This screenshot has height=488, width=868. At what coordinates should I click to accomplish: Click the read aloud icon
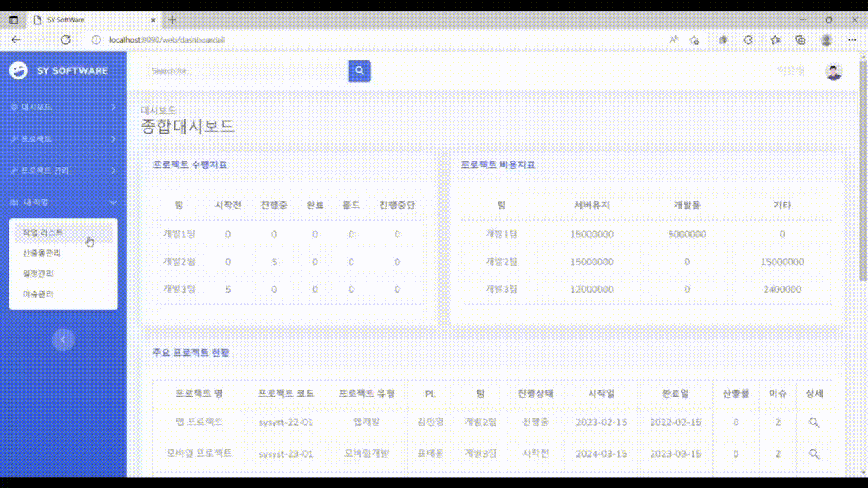pyautogui.click(x=674, y=40)
